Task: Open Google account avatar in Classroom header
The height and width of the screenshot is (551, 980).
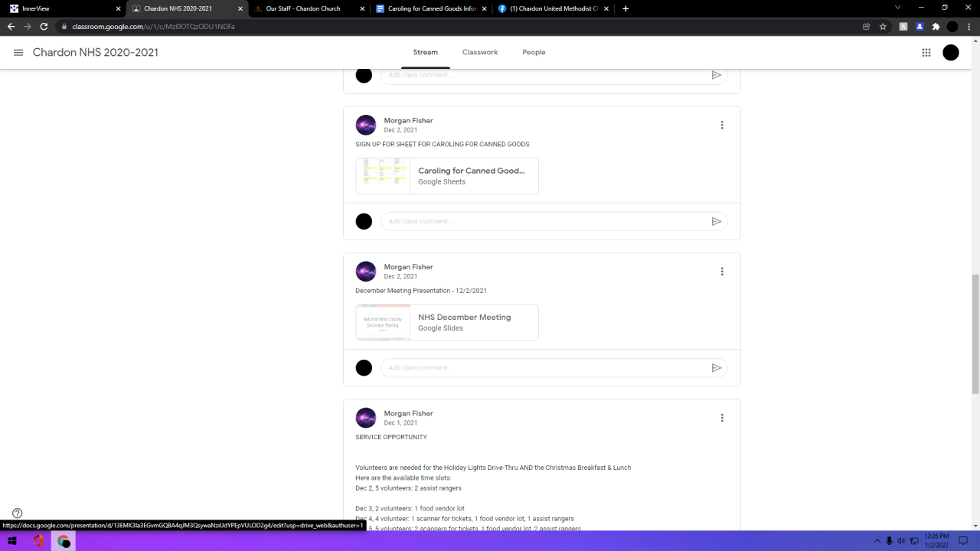Action: 951,53
